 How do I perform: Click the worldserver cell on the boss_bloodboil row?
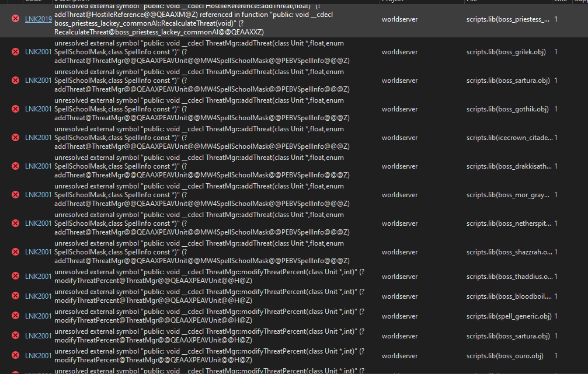[x=399, y=296]
